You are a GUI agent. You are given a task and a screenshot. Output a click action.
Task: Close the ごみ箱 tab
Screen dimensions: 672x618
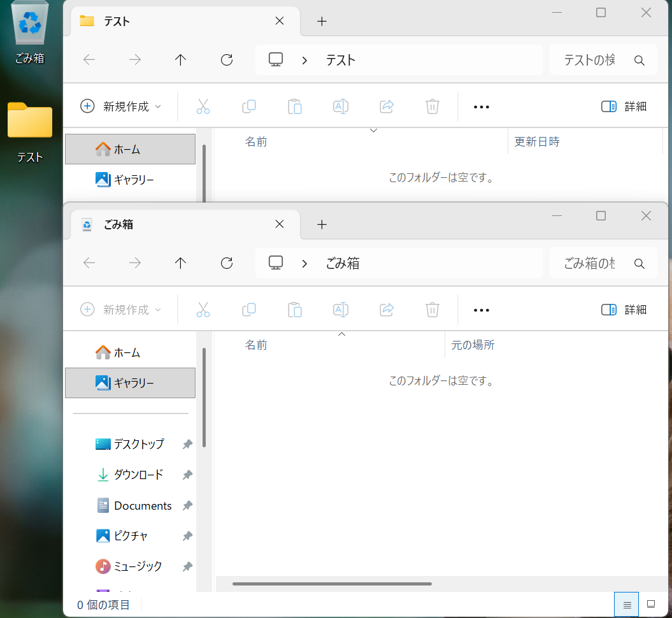click(x=280, y=224)
